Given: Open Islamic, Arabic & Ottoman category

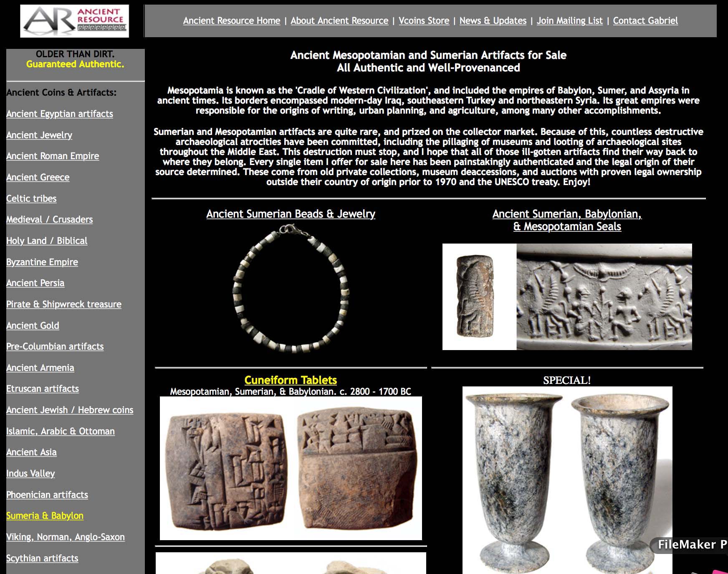Looking at the screenshot, I should 61,431.
